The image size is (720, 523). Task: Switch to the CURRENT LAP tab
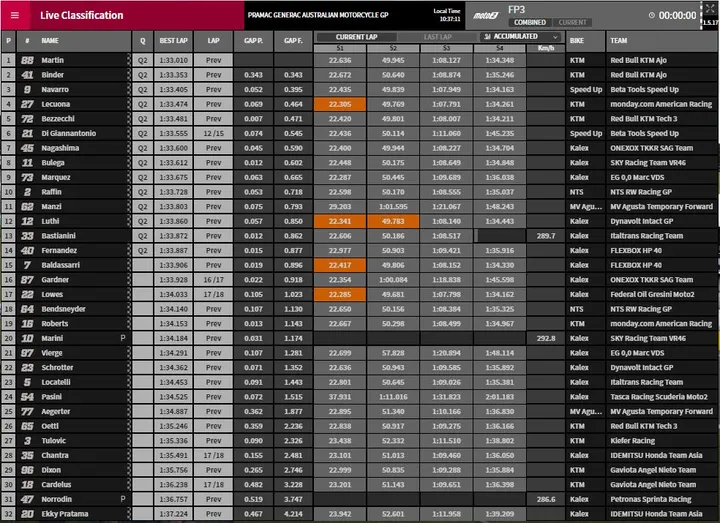(356, 37)
